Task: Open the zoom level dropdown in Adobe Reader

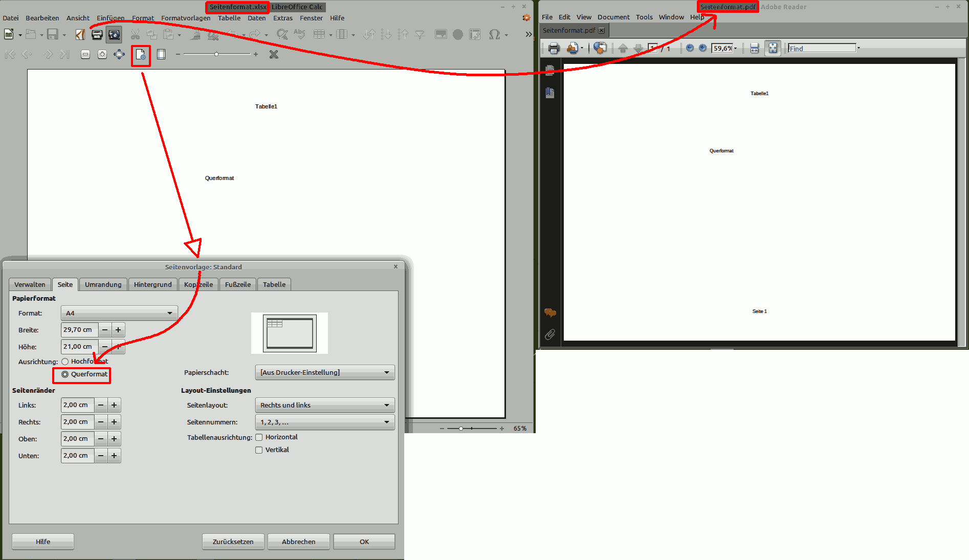Action: coord(735,48)
